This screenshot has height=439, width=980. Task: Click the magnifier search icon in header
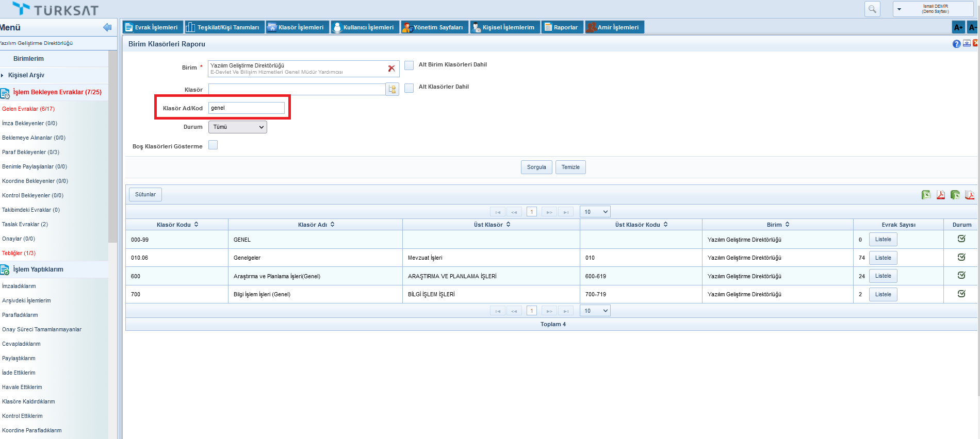point(872,9)
